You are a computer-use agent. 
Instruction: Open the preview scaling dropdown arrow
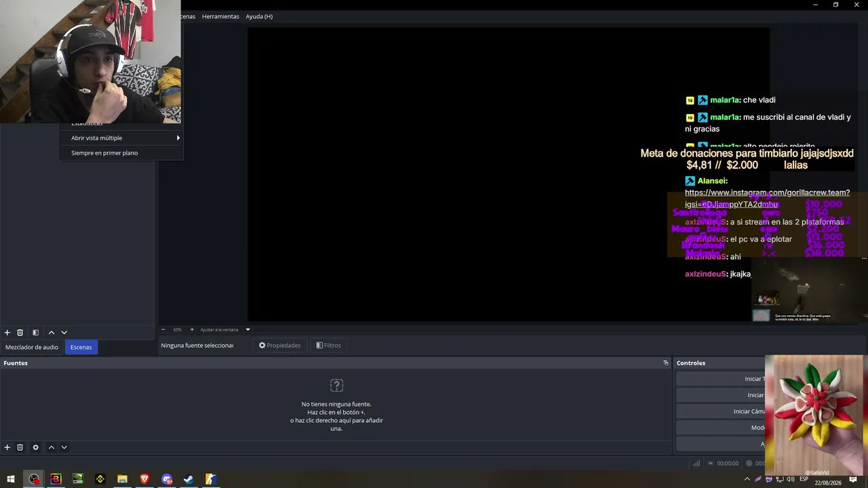[x=248, y=329]
